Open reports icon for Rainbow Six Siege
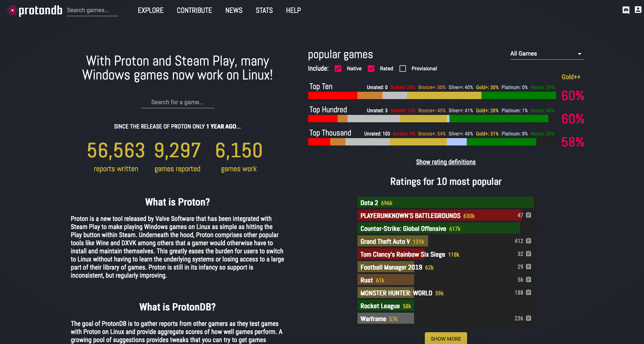The width and height of the screenshot is (644, 344). click(x=529, y=254)
